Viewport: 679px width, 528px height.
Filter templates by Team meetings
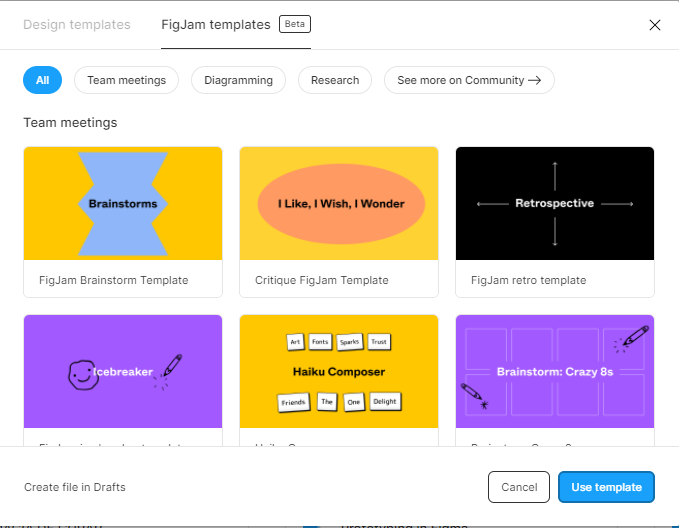click(127, 80)
